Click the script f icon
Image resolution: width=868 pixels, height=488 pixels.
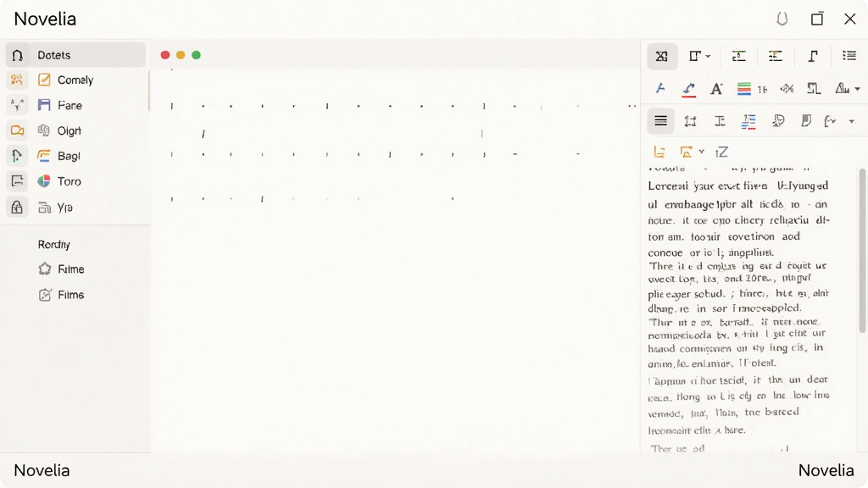tap(830, 121)
